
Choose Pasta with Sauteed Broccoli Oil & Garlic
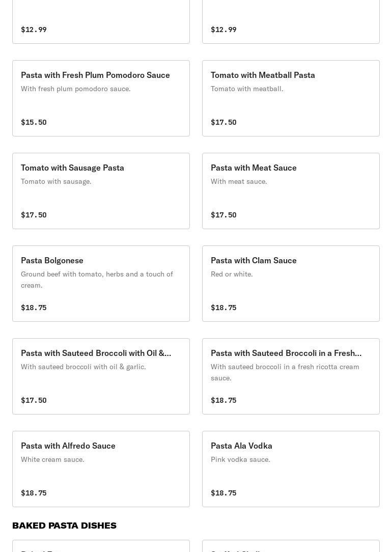click(x=101, y=376)
